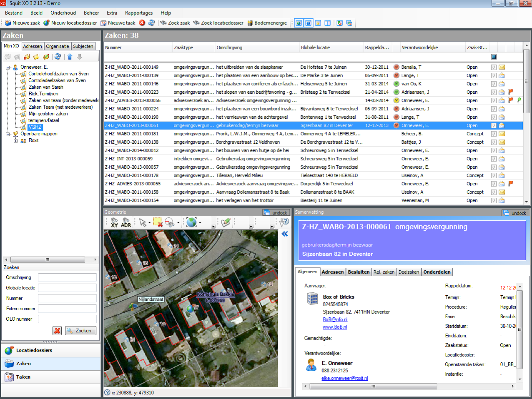Screen dimensions: 532x399
Task: Expand the Roxit folder node
Action: (16, 141)
